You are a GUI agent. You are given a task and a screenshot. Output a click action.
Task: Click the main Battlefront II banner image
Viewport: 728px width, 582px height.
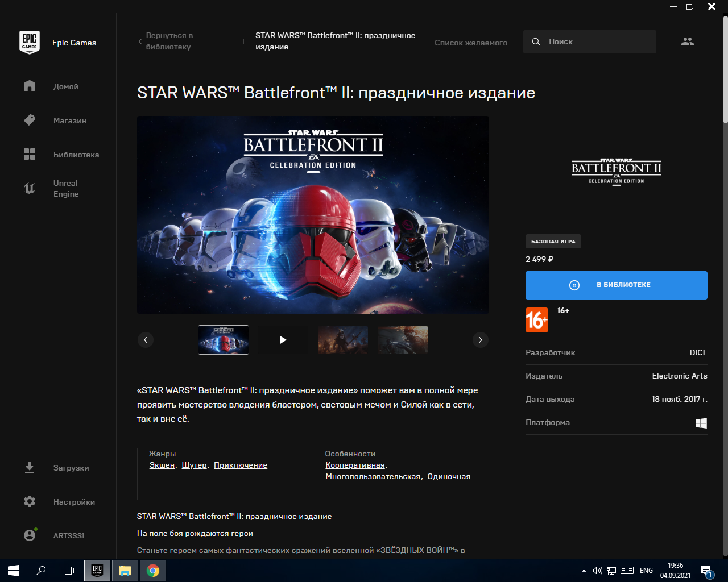point(313,215)
